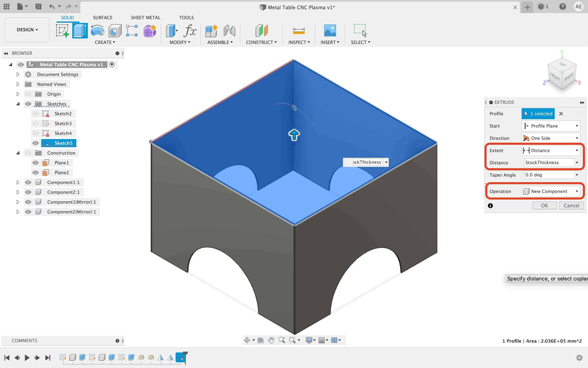Open a new design tab
This screenshot has width=588, height=368.
pos(527,7)
